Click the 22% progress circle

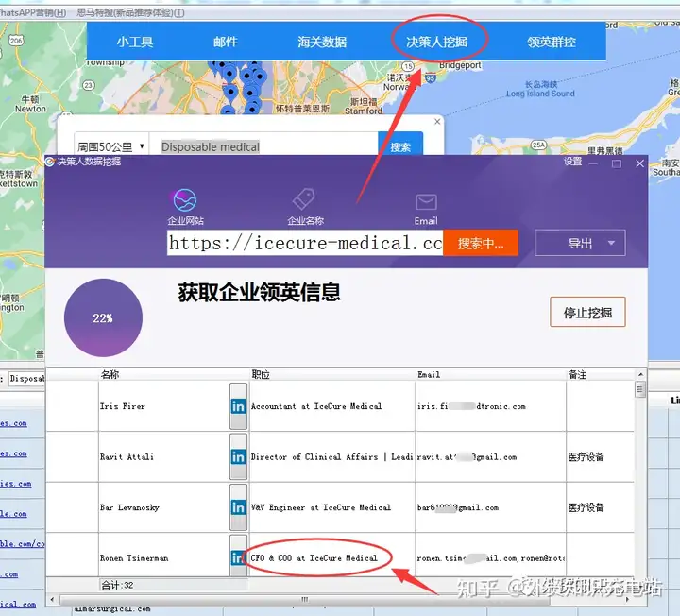103,318
